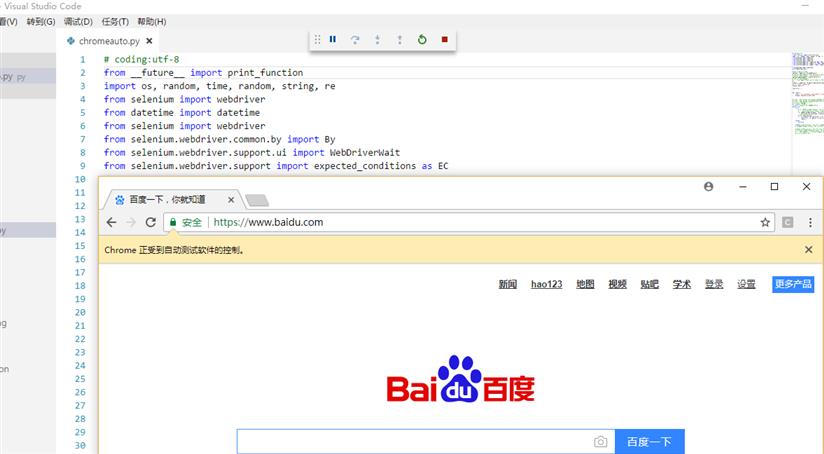Click the Baidu logo

click(x=460, y=379)
